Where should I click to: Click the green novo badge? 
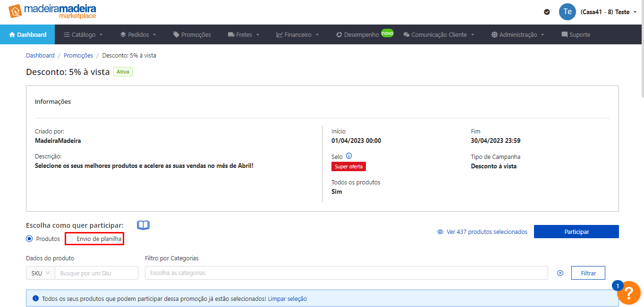pos(387,33)
